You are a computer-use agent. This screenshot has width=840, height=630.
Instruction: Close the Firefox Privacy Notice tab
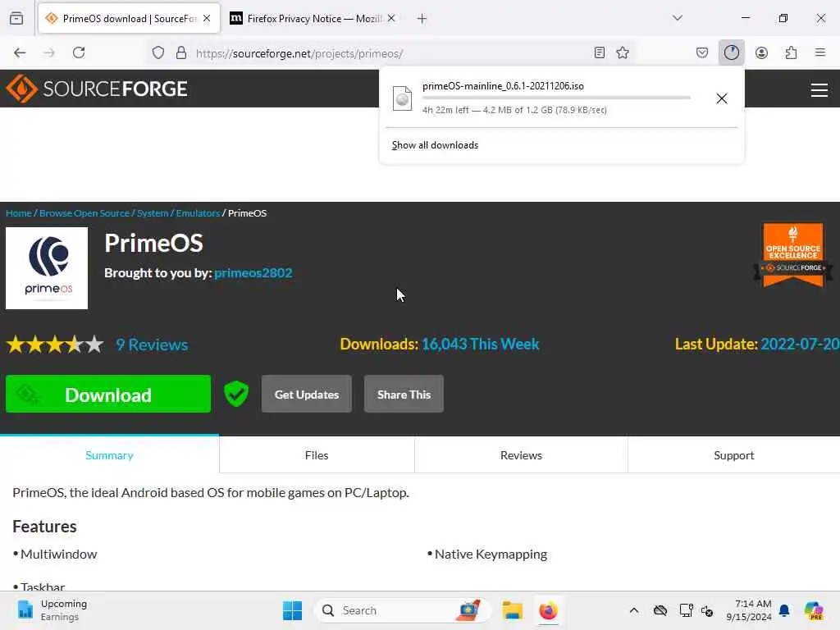[391, 18]
